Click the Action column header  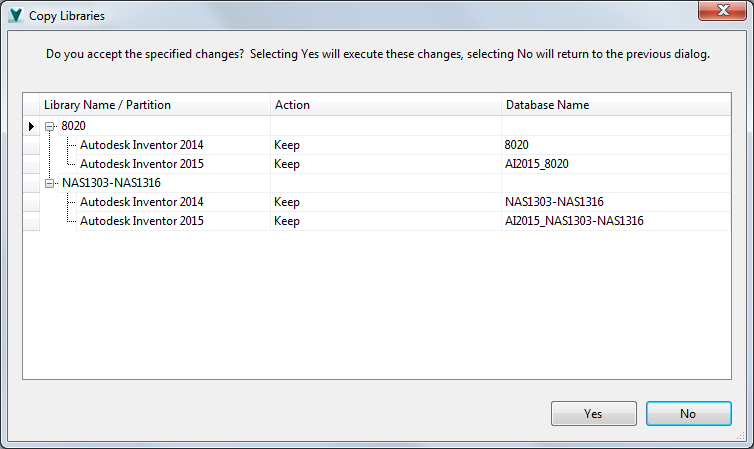(292, 105)
